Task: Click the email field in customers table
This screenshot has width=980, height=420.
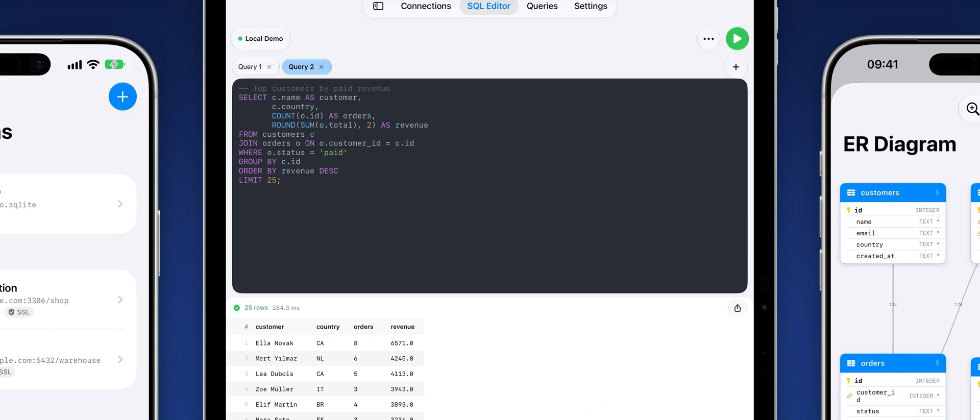Action: [893, 233]
